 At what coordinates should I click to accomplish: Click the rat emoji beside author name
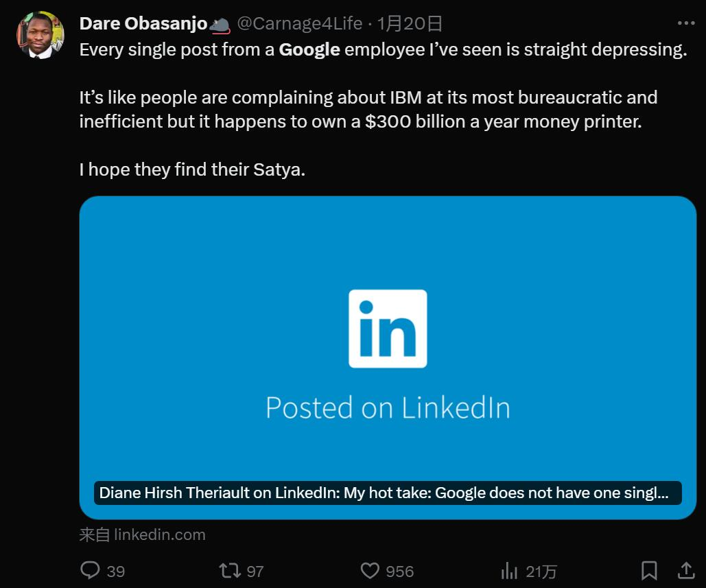pyautogui.click(x=220, y=25)
